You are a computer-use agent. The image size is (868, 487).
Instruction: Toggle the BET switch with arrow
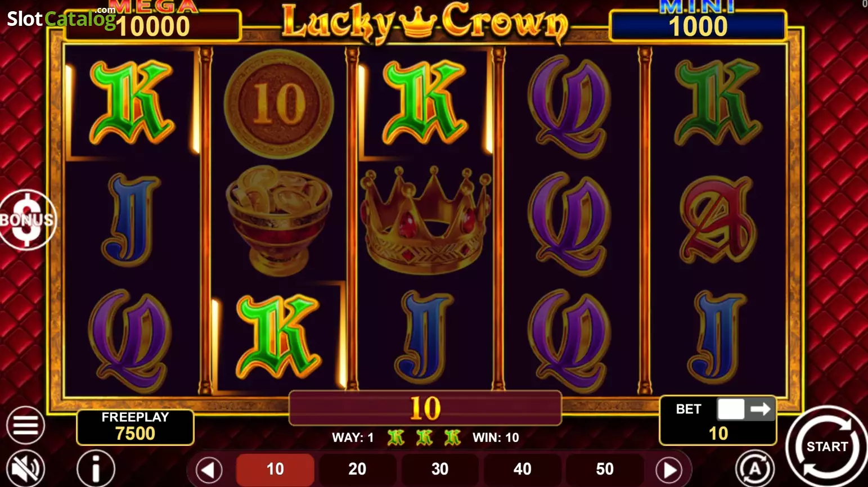point(745,409)
